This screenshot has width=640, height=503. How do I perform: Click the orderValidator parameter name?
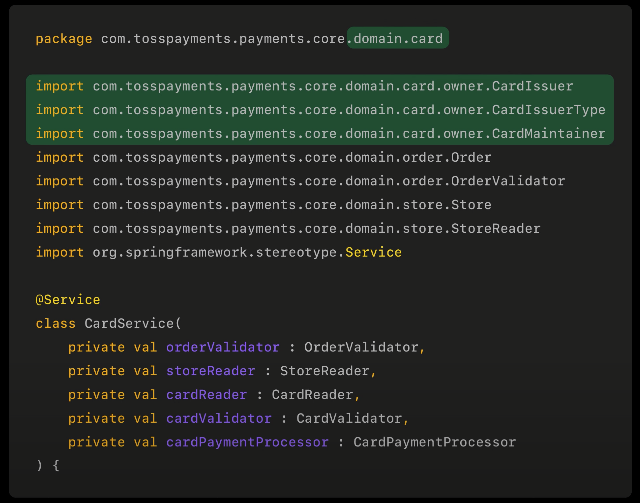coord(223,347)
